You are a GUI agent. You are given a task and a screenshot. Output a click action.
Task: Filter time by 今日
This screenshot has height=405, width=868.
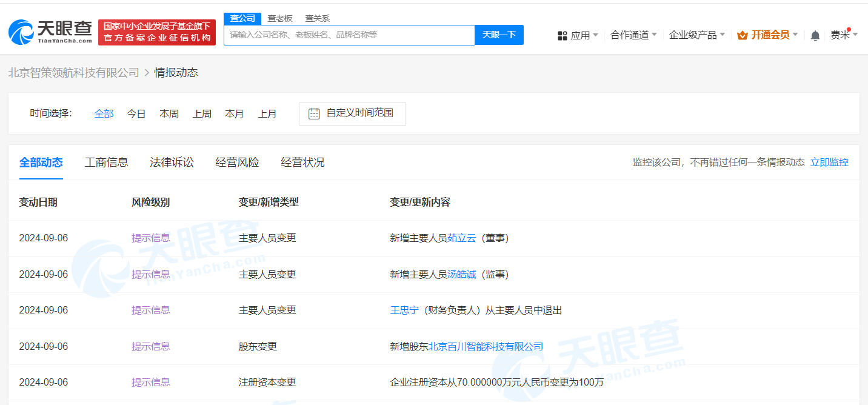136,114
